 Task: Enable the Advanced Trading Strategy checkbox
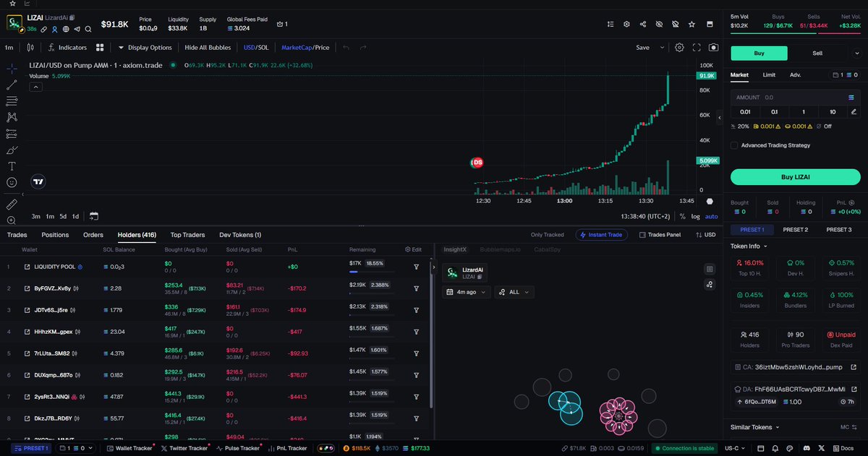click(734, 145)
